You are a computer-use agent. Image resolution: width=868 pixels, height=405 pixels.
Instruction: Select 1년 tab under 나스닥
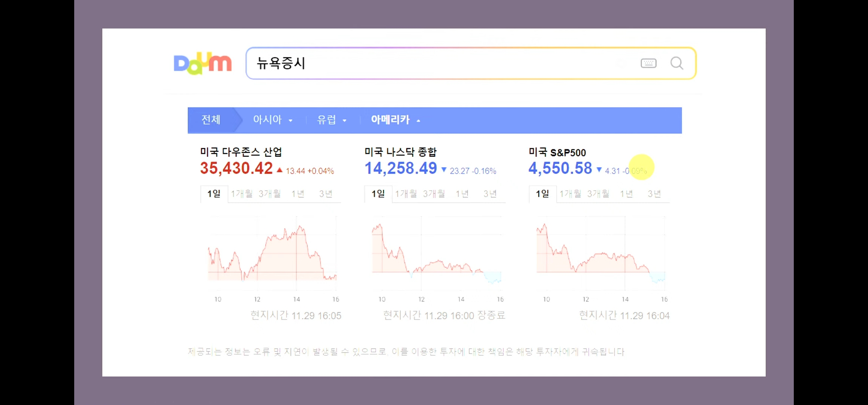tap(462, 194)
